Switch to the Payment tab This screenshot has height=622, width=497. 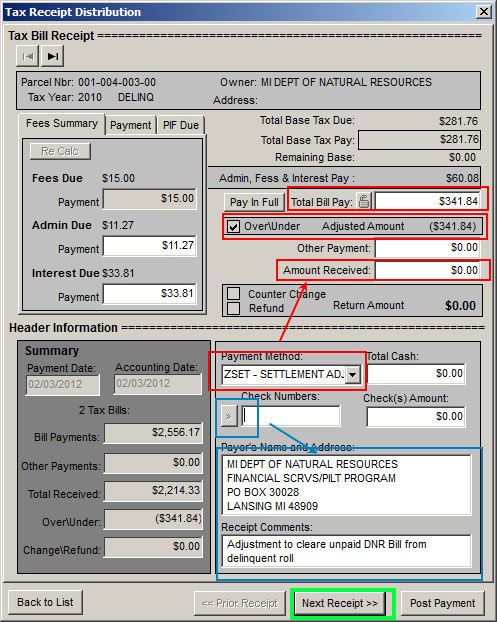coord(130,125)
